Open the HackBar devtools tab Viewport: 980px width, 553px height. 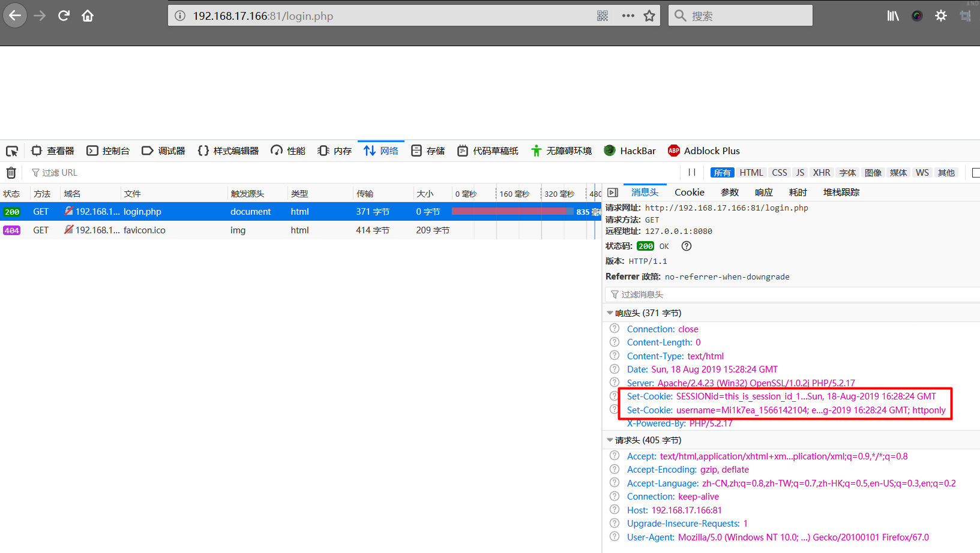(x=630, y=151)
